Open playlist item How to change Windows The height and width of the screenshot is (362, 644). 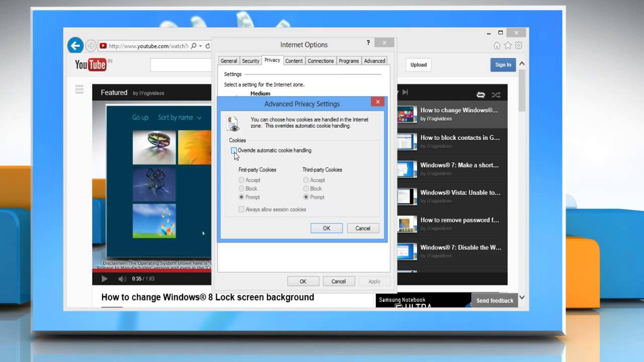coord(452,114)
